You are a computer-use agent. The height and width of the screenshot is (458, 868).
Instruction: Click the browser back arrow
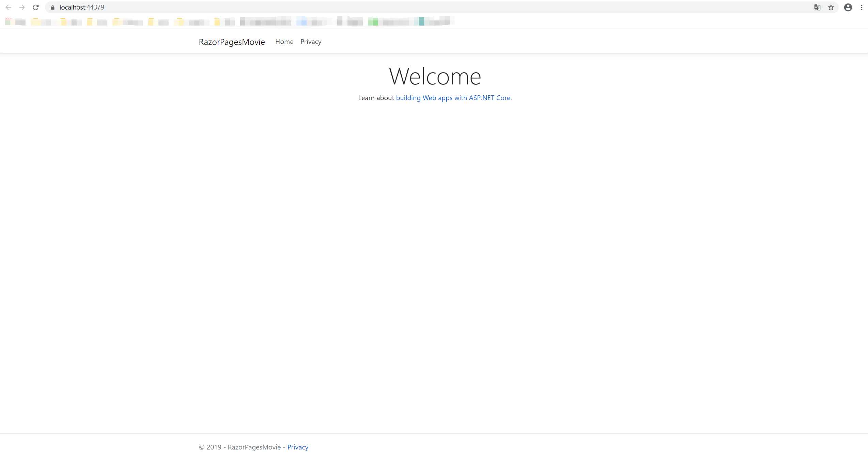tap(8, 7)
